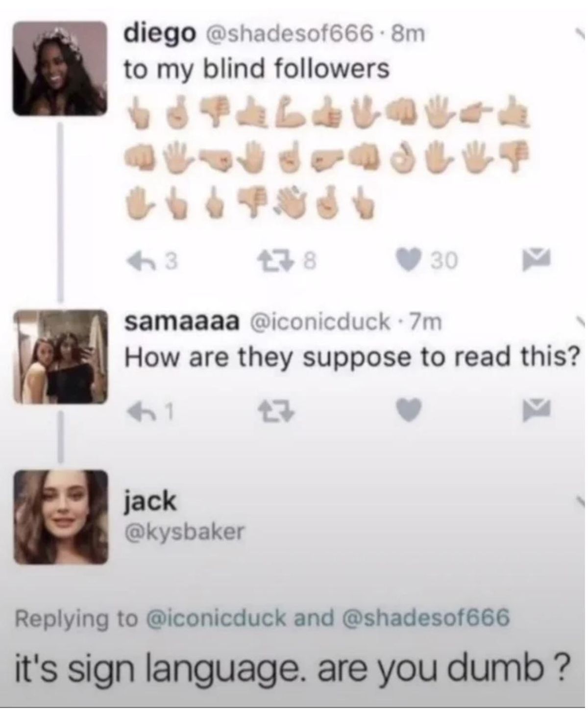
Task: Open the @shadesof666 mention in Replying to
Action: 427,618
